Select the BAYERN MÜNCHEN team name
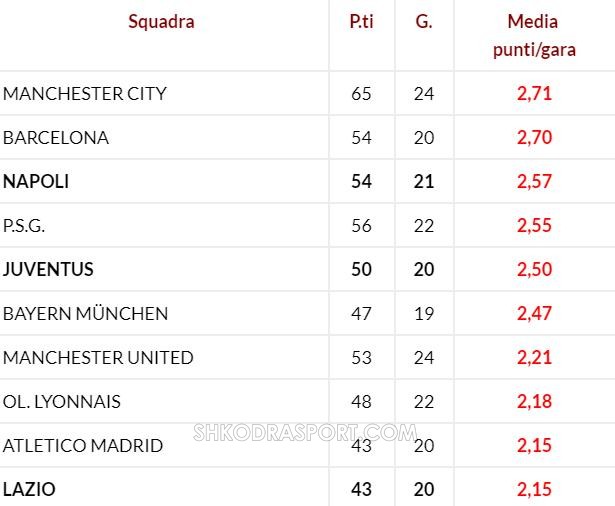615x506 pixels. pos(86,314)
